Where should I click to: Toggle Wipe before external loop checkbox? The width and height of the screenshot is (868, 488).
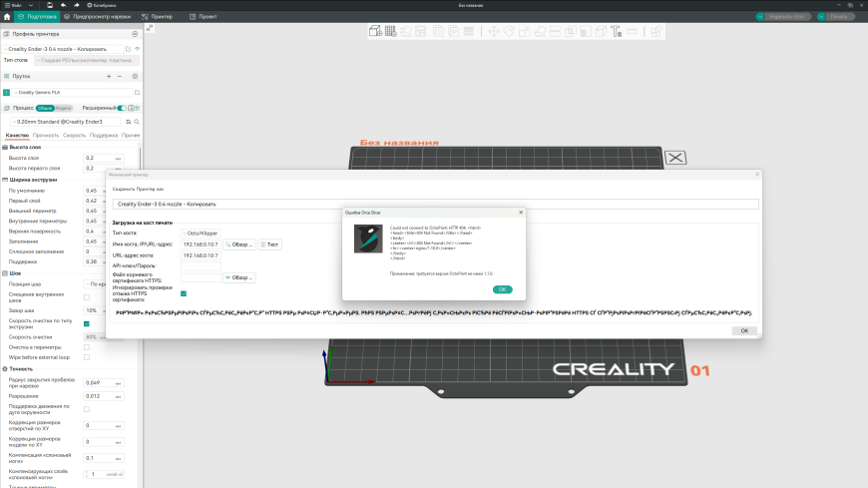87,357
